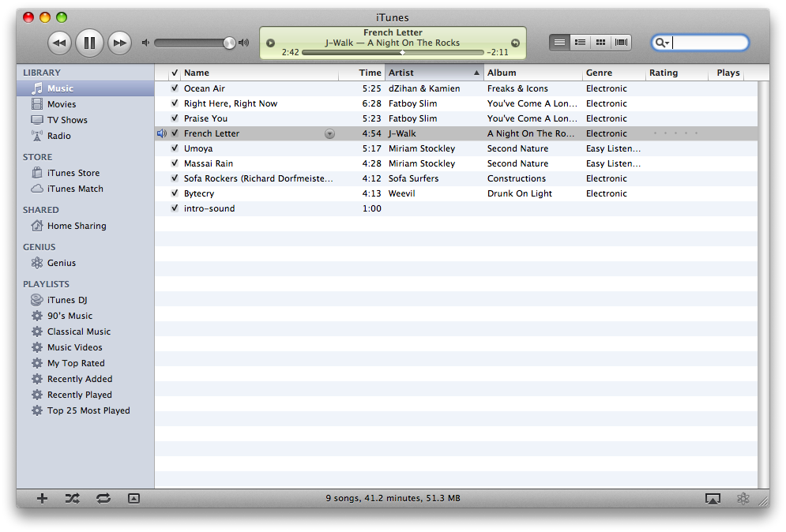Click the low-volume speaker icon

pyautogui.click(x=145, y=43)
